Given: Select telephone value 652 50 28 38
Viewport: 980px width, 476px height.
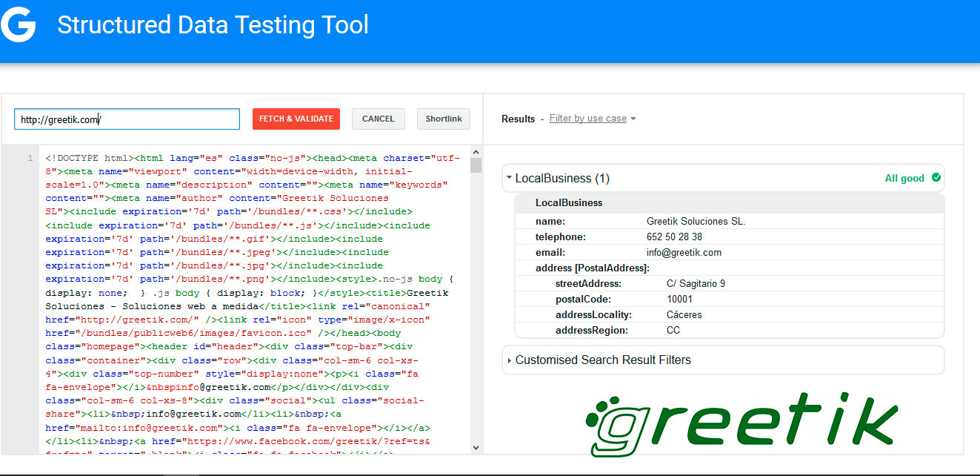Looking at the screenshot, I should pyautogui.click(x=674, y=237).
